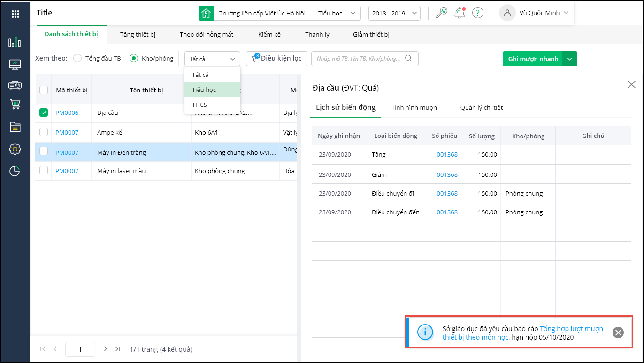The width and height of the screenshot is (644, 363).
Task: Open the notification bell icon
Action: [x=460, y=13]
